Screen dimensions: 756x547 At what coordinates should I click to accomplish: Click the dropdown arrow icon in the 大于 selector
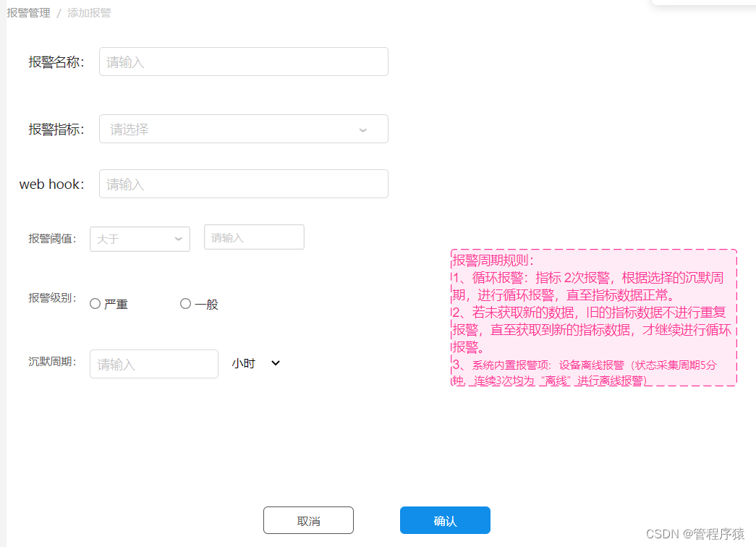coord(178,239)
